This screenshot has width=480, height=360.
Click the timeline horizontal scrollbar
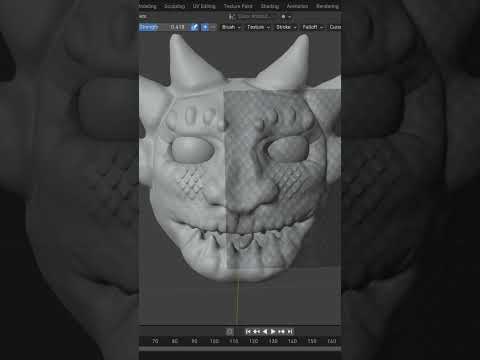(x=240, y=349)
